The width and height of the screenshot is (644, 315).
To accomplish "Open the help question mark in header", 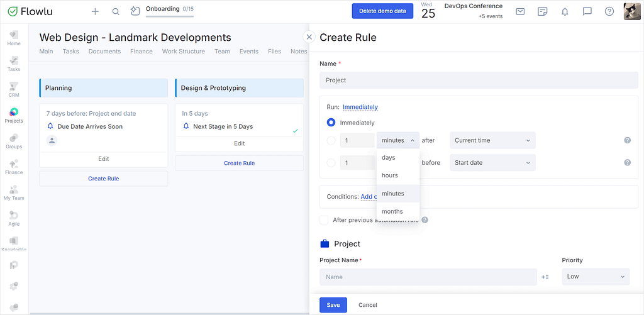I will point(609,11).
